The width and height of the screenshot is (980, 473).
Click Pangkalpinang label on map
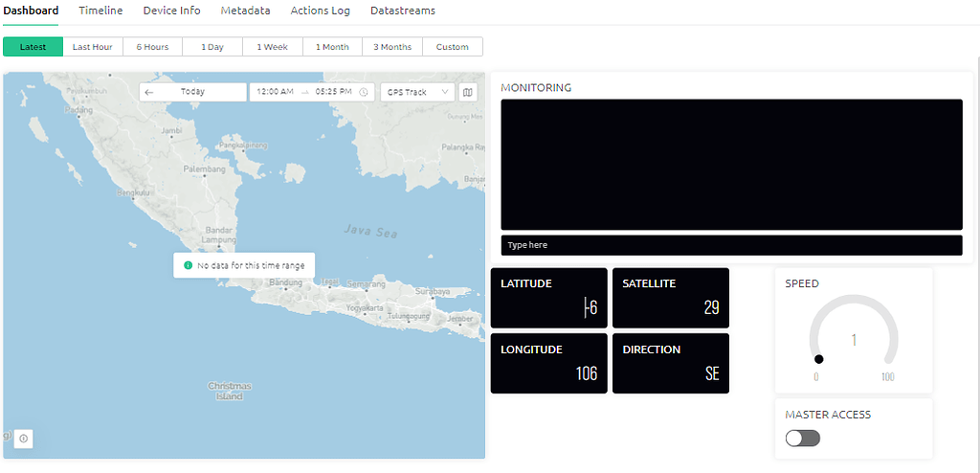242,146
